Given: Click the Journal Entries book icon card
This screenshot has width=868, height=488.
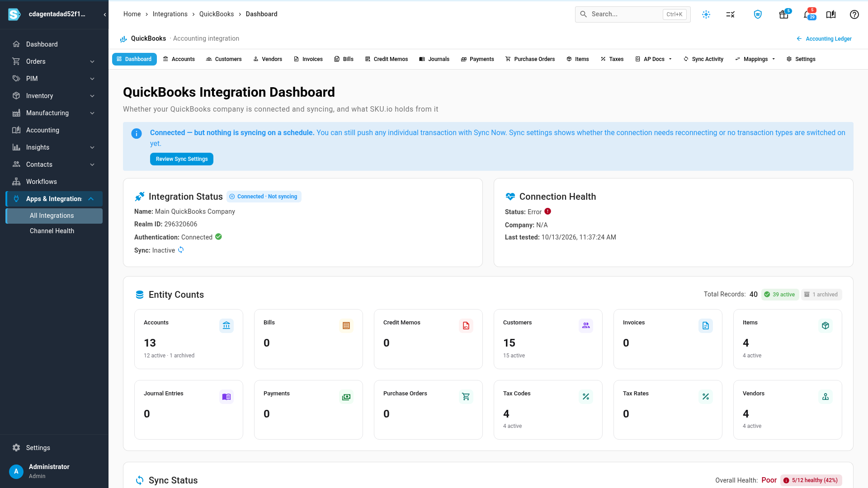Looking at the screenshot, I should point(226,397).
